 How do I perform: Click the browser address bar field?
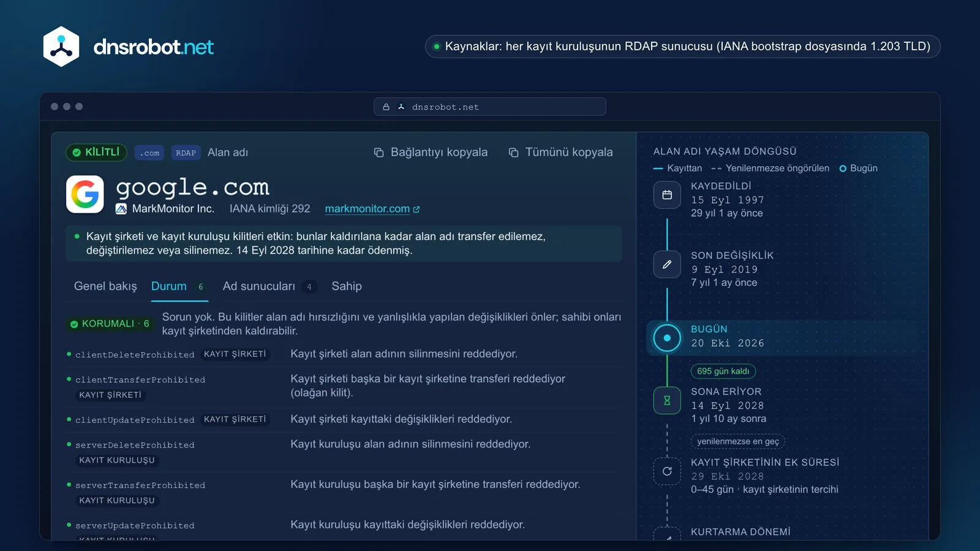(490, 107)
